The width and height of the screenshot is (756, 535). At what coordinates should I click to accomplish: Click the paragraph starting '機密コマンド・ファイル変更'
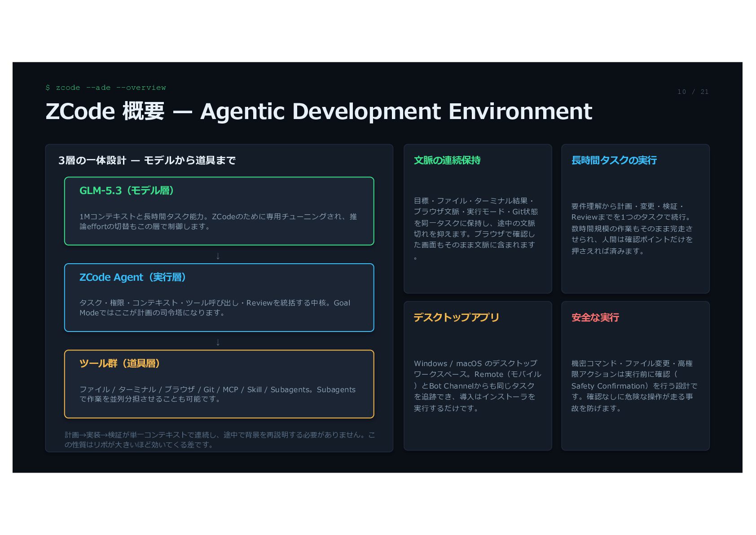point(634,385)
